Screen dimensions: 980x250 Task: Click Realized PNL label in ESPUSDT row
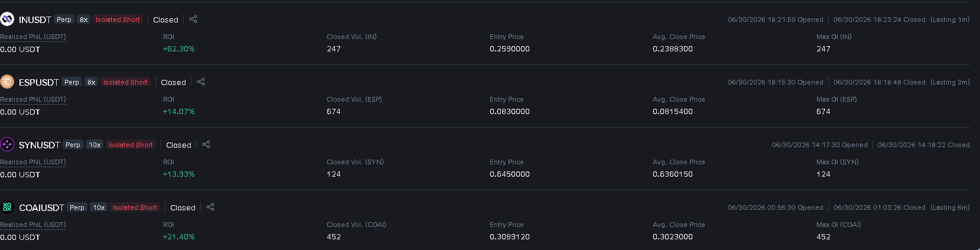(x=33, y=99)
